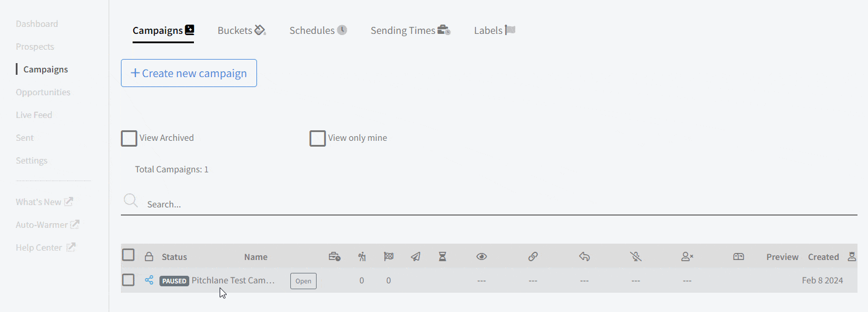Click the reply arrow column icon

click(584, 256)
